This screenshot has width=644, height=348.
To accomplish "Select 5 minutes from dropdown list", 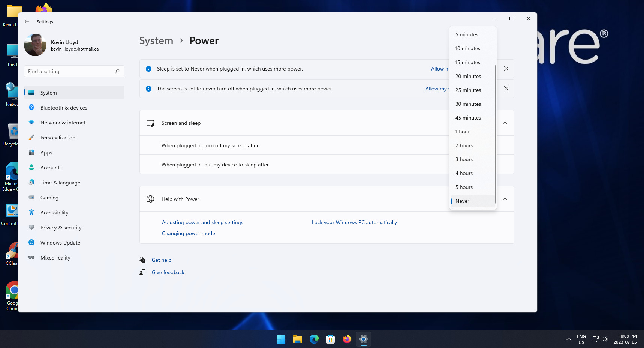I will click(473, 34).
